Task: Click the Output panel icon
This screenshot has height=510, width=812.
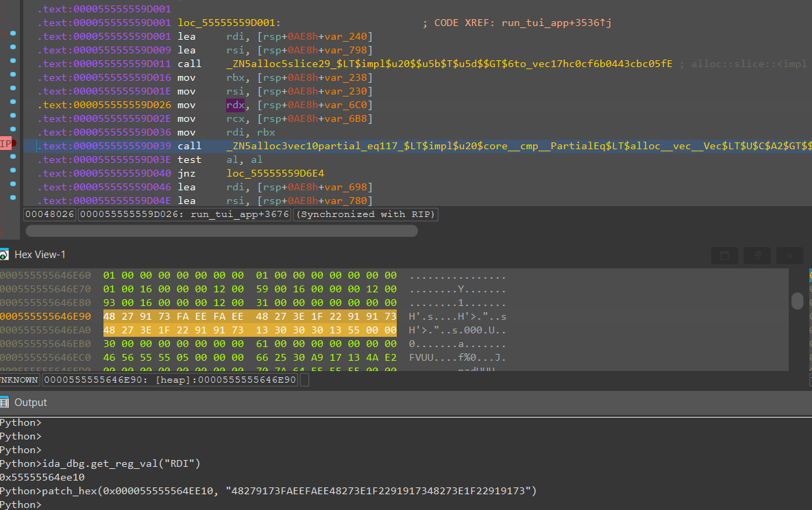Action: click(4, 403)
